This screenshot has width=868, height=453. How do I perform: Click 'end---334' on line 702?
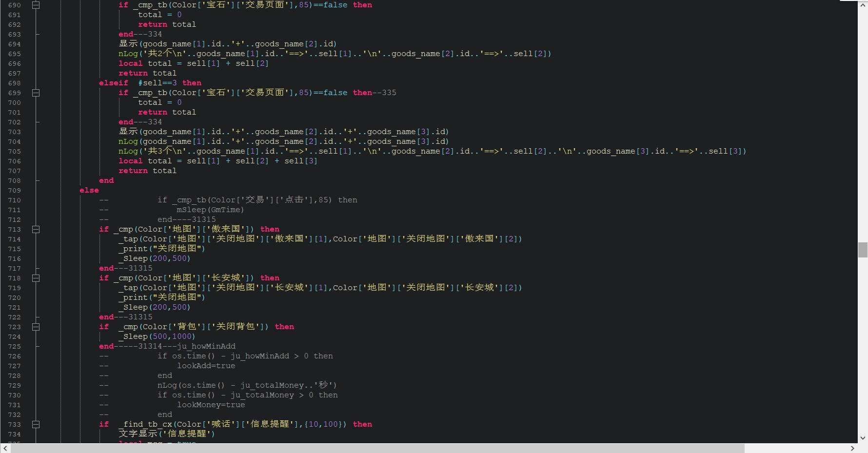click(x=140, y=122)
